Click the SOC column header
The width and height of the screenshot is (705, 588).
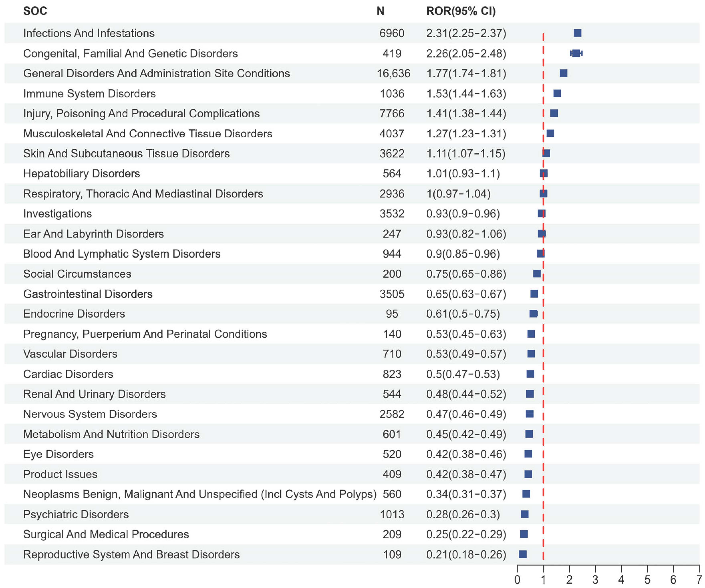[x=35, y=11]
